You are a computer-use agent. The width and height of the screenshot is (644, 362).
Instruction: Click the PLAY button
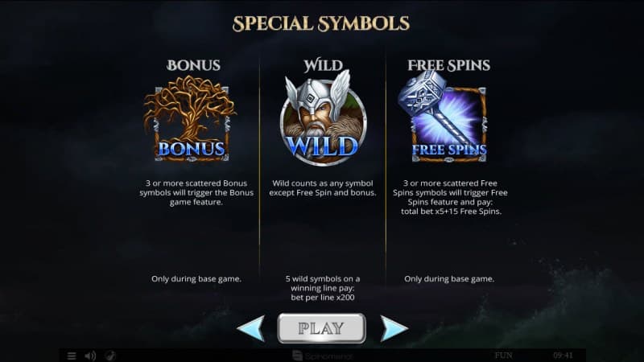[321, 328]
